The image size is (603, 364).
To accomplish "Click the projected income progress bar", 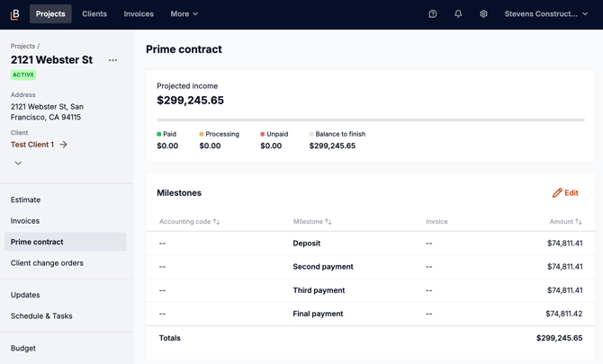I will (x=370, y=120).
